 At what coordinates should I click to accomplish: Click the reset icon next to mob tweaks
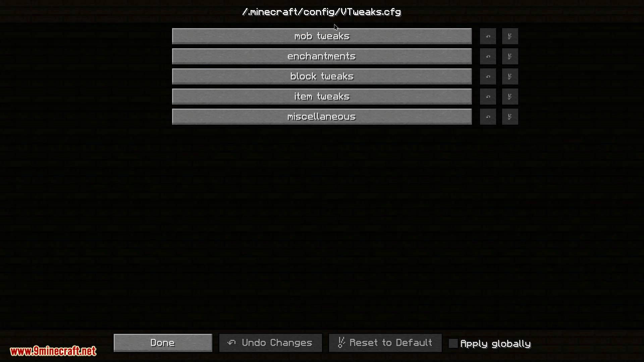[x=509, y=36]
